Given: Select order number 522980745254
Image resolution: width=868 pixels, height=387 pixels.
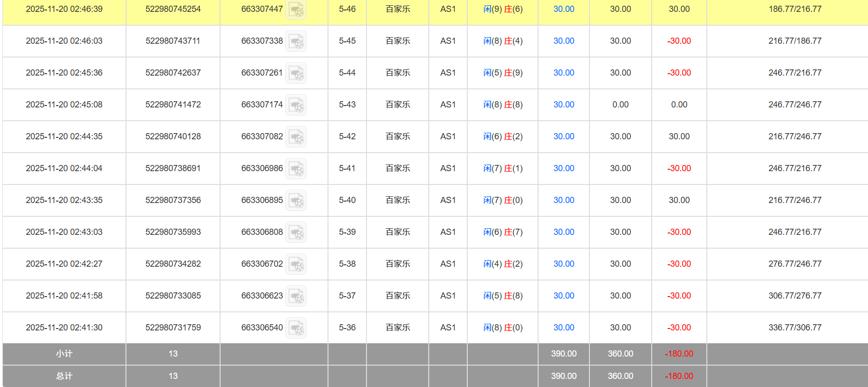Looking at the screenshot, I should (173, 9).
